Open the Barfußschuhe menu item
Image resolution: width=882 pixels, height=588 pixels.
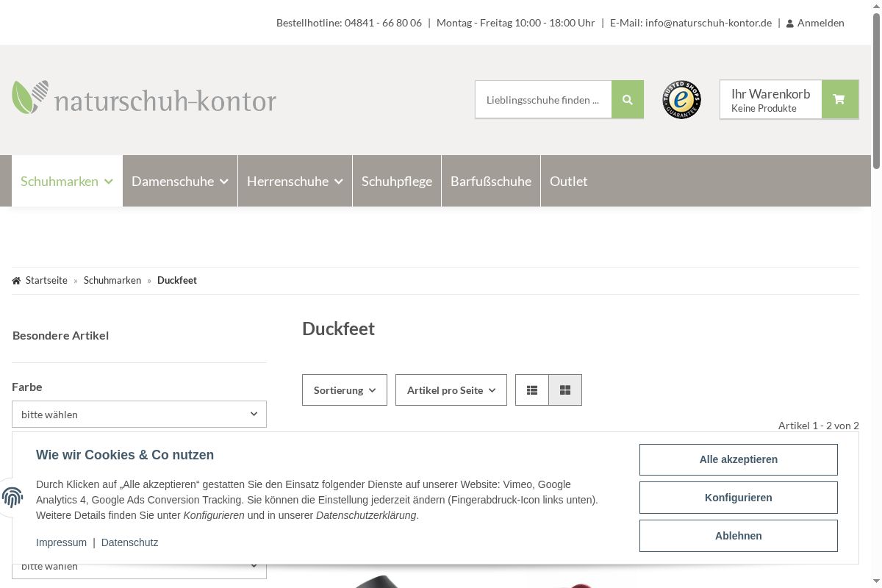coord(491,181)
